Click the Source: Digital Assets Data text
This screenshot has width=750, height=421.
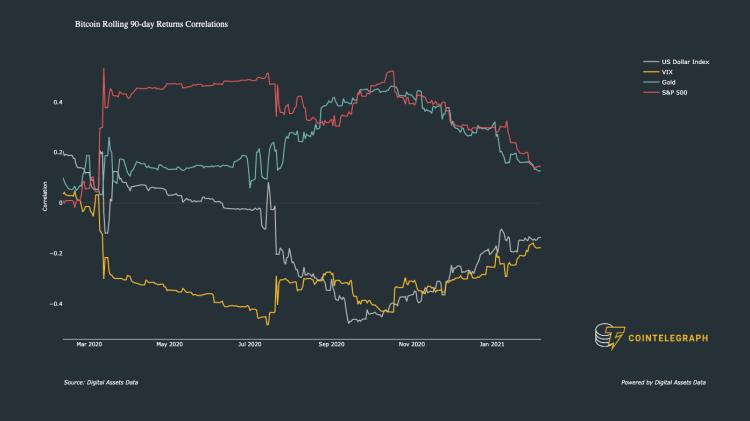tap(101, 382)
